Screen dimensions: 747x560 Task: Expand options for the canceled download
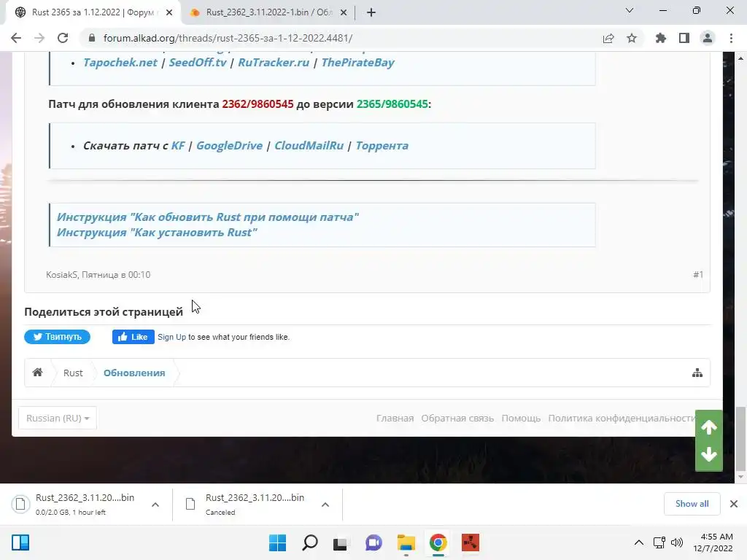325,505
